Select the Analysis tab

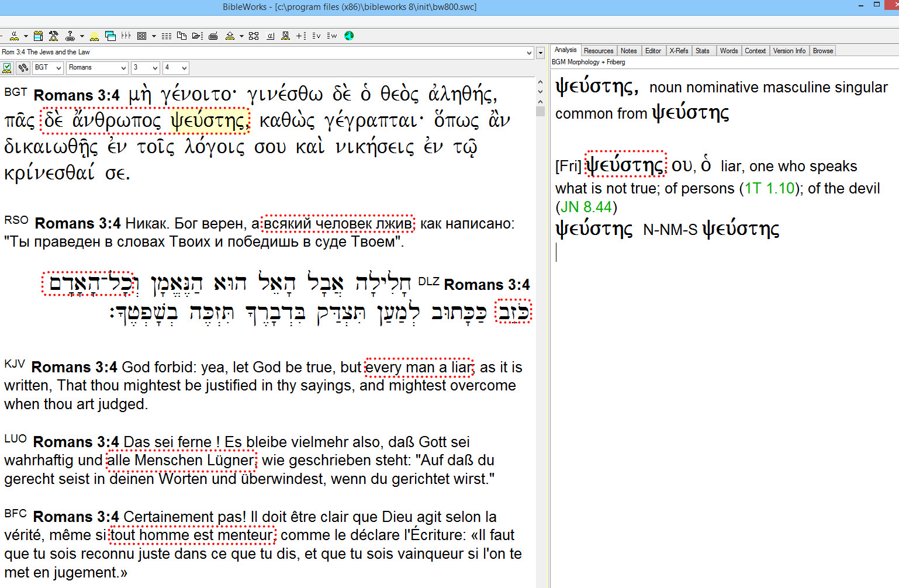pyautogui.click(x=565, y=50)
